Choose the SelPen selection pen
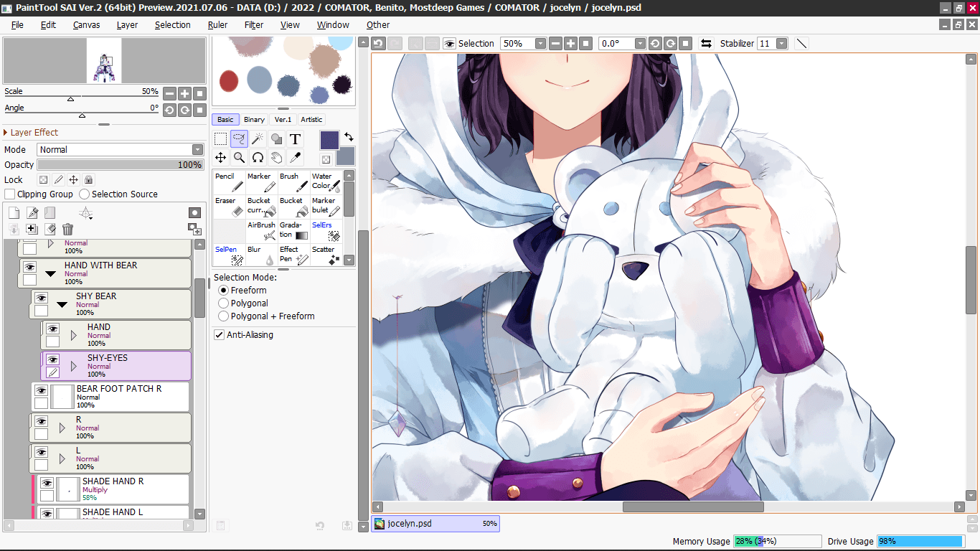The height and width of the screenshot is (551, 980). point(229,255)
